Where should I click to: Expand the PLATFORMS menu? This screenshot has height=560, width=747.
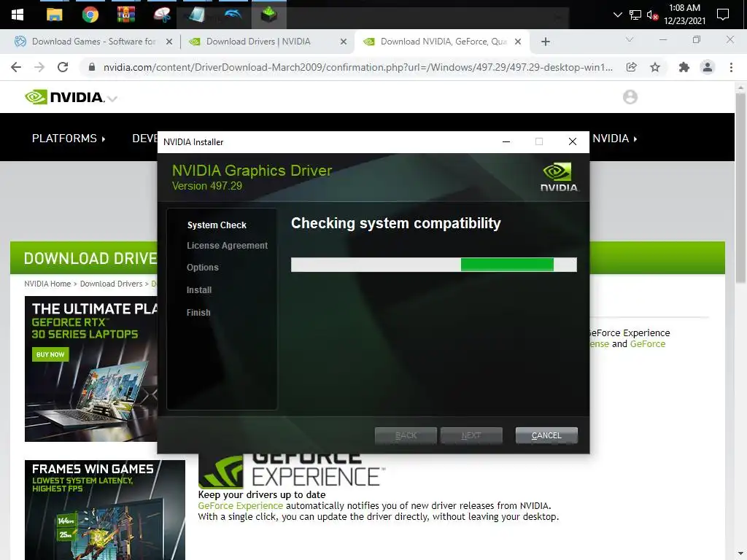click(x=69, y=138)
